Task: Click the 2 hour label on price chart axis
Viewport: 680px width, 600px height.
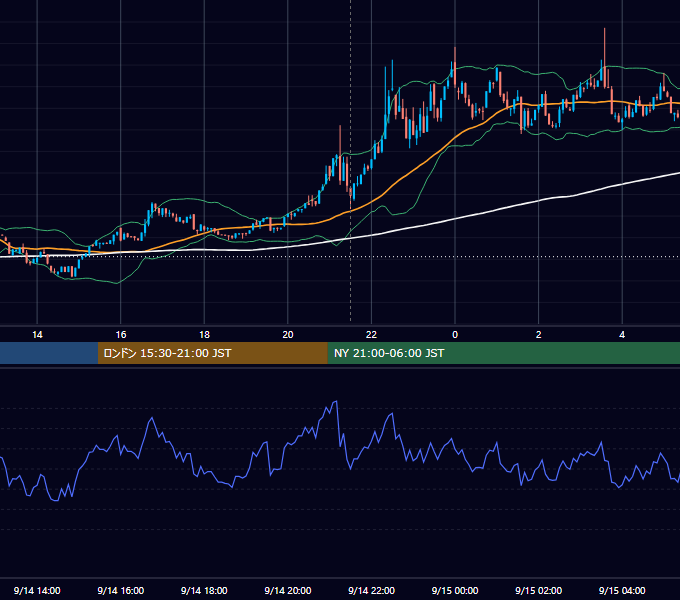Action: (539, 335)
